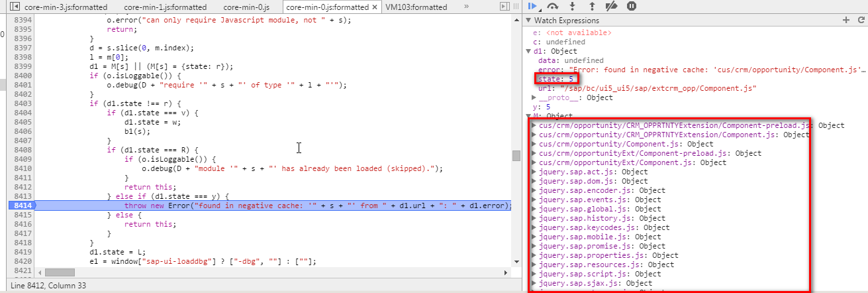Select the data: undefined property
The height and width of the screenshot is (293, 868).
click(x=571, y=60)
